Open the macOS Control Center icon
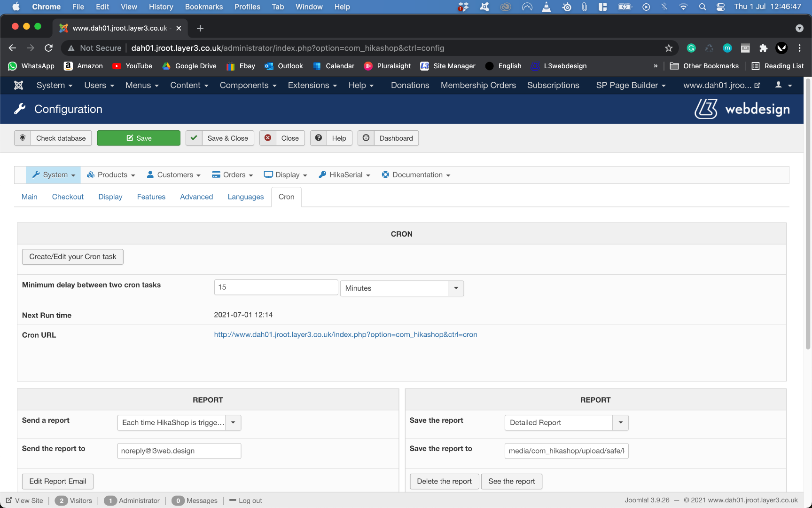 [720, 7]
